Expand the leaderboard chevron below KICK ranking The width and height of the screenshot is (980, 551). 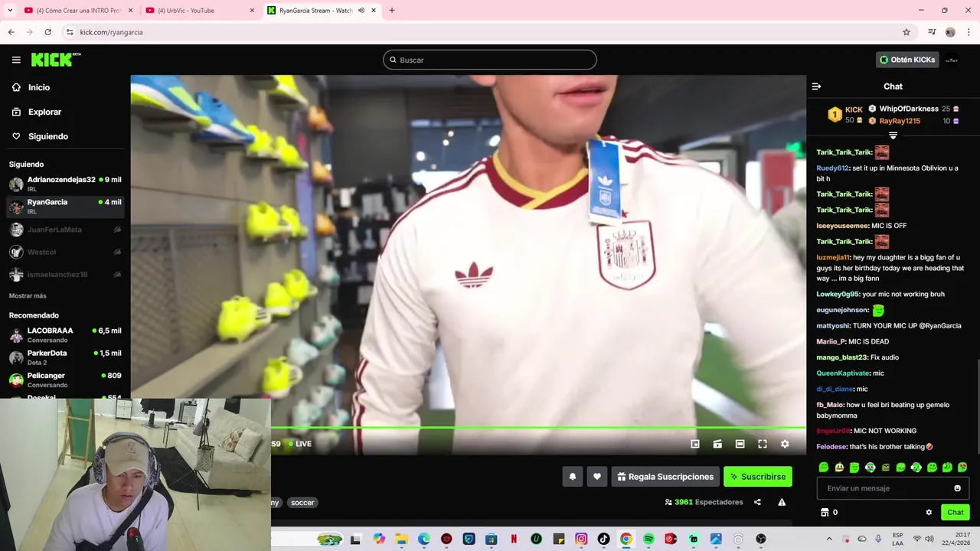coord(893,135)
